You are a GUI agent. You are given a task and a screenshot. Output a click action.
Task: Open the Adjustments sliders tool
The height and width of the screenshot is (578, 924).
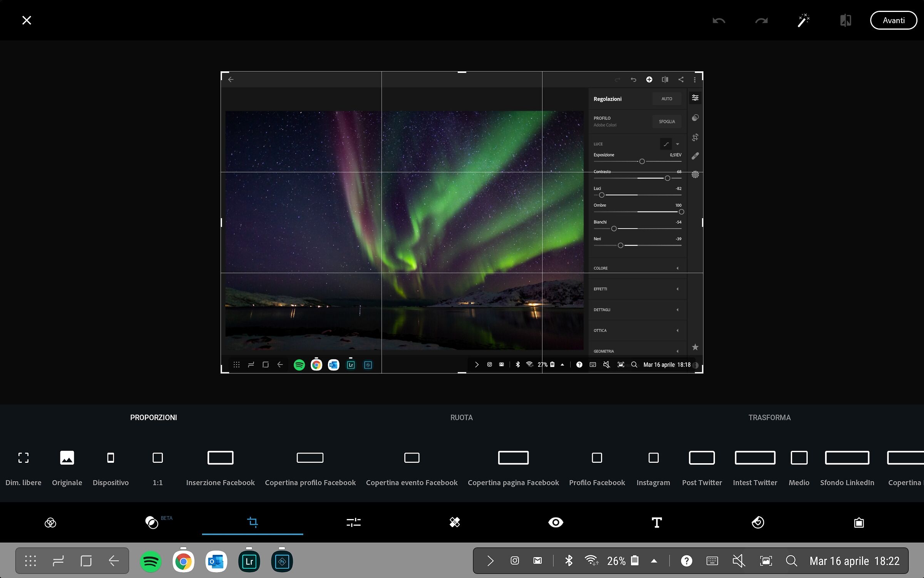tap(353, 523)
